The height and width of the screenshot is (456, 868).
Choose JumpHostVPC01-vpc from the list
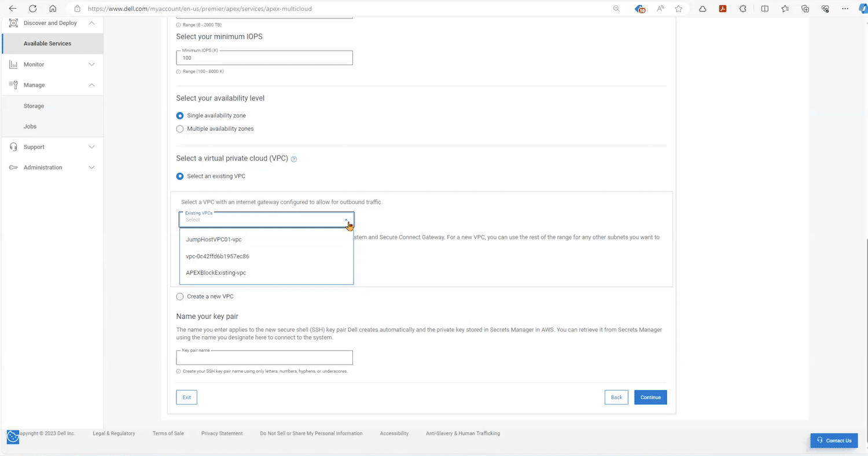pos(266,239)
